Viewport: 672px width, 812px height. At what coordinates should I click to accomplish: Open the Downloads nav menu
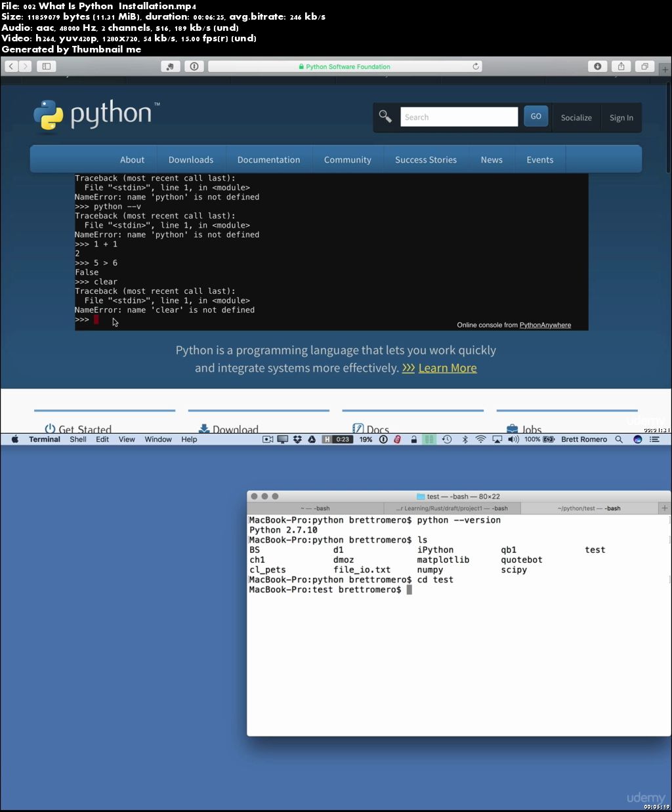pyautogui.click(x=190, y=159)
